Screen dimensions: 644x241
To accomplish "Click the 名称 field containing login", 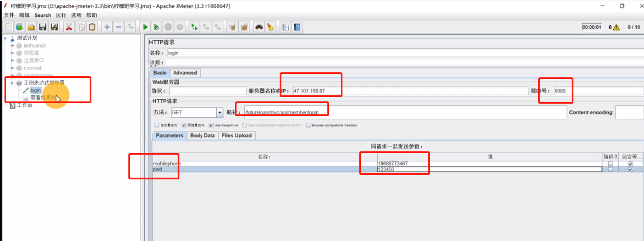I will point(405,53).
